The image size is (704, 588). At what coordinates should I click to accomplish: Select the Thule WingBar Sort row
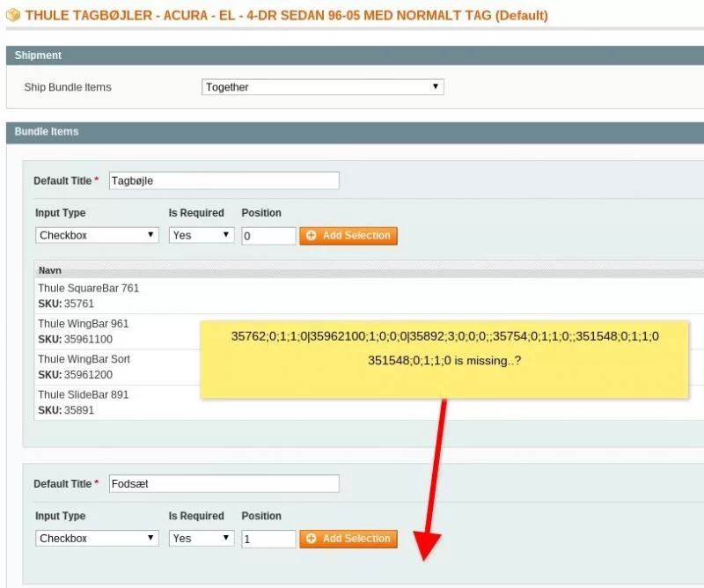(118, 367)
